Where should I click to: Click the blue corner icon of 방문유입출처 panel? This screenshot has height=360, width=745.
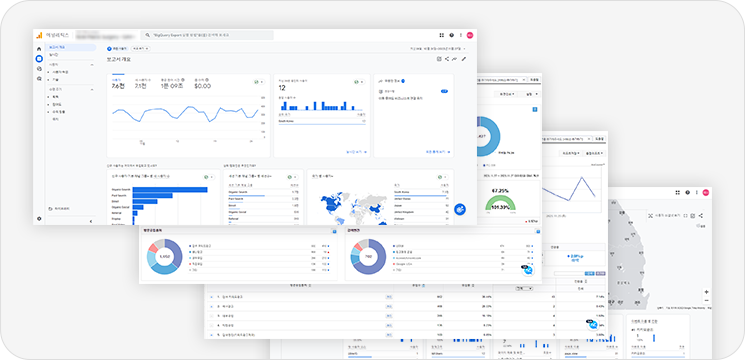click(334, 231)
